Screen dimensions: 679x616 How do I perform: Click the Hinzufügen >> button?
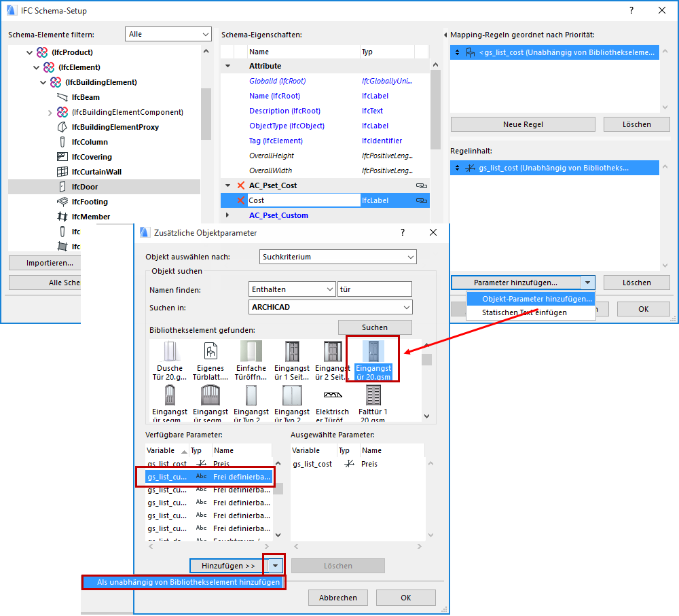coord(228,566)
